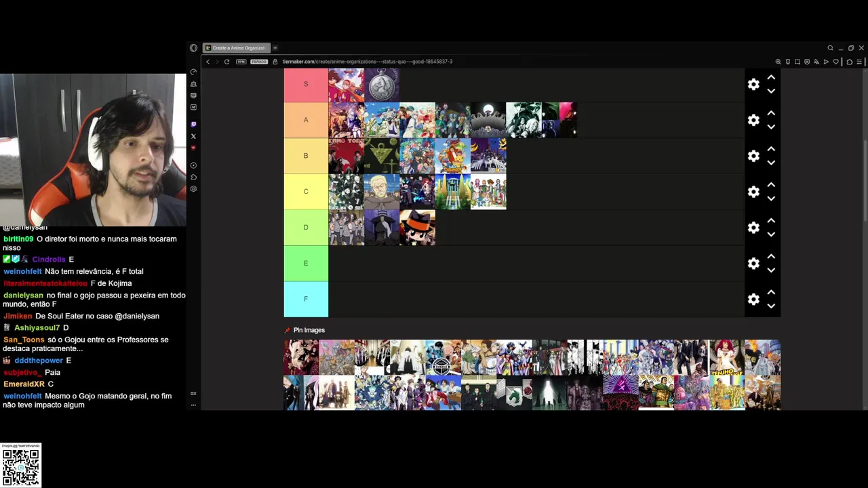
Task: Bookmark page with the heart icon
Action: [x=836, y=62]
